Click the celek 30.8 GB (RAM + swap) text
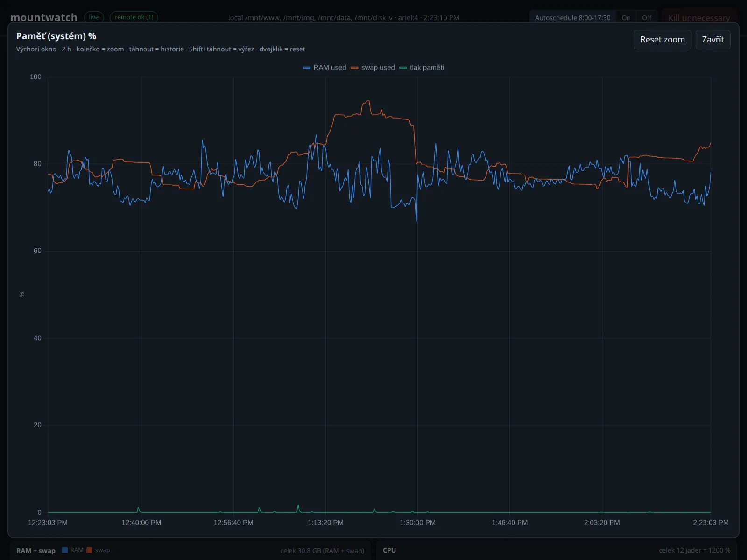The width and height of the screenshot is (747, 560). (322, 551)
